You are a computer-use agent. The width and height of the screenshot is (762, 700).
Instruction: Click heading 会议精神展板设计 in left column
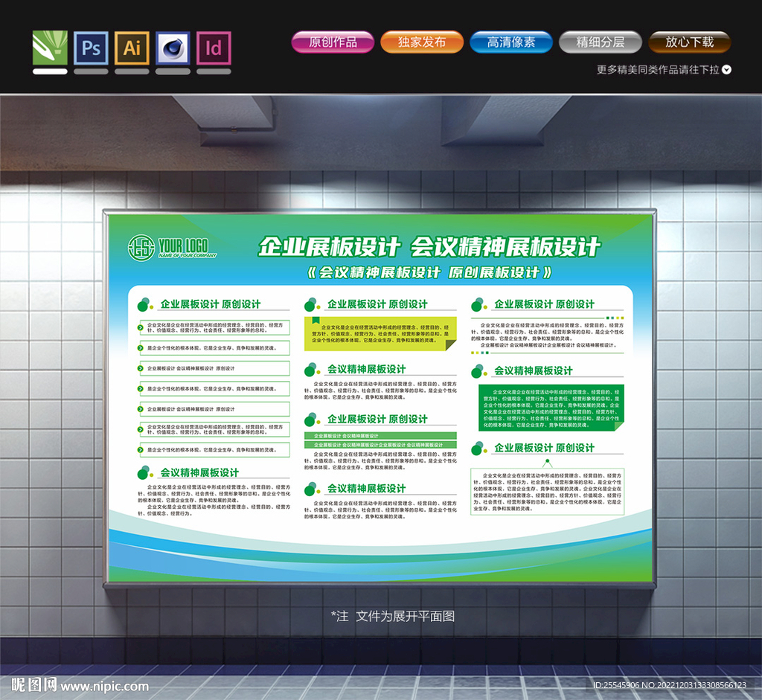click(199, 472)
